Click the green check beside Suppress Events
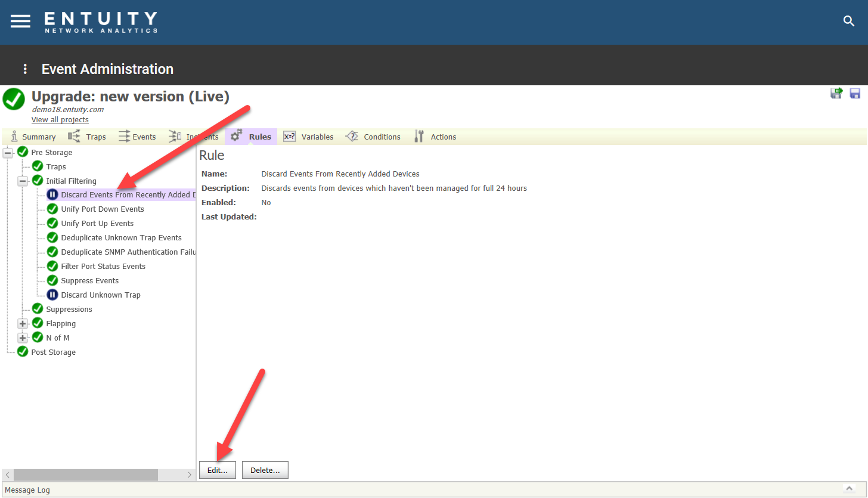The height and width of the screenshot is (498, 868). [x=52, y=280]
